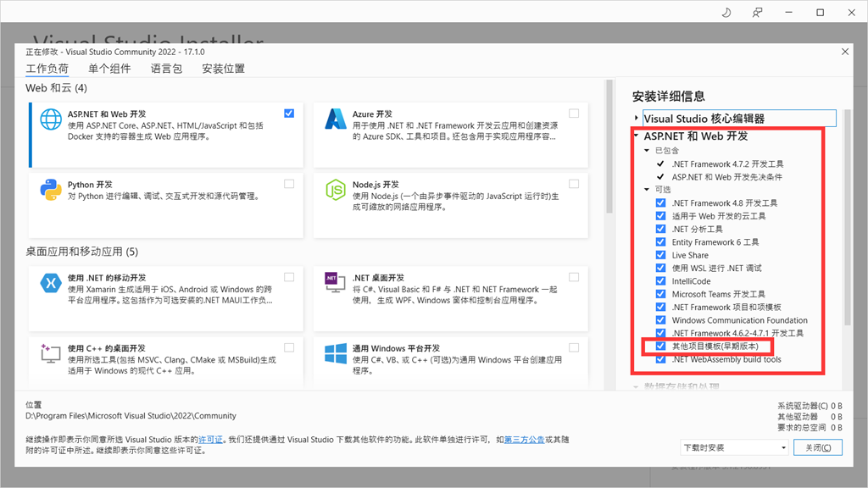Open the 下载时安装 dropdown
The image size is (868, 488).
tap(734, 447)
